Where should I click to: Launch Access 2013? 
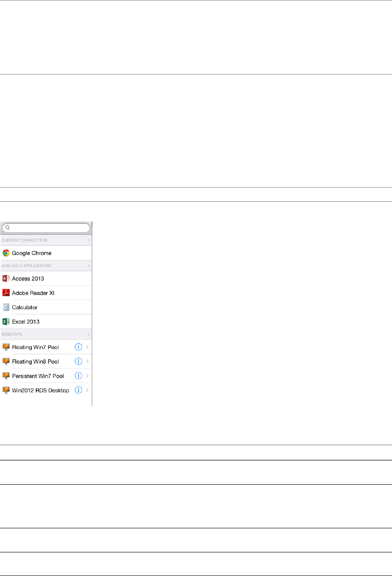(28, 278)
